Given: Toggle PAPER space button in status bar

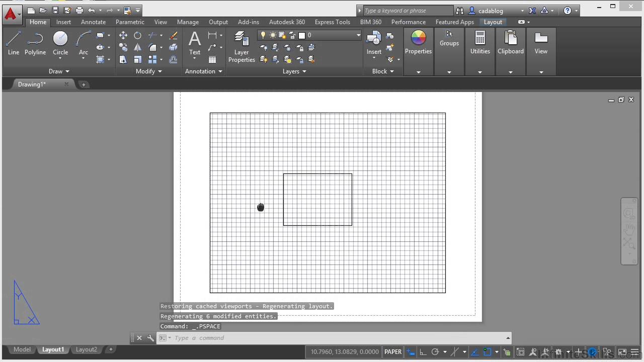Looking at the screenshot, I should (x=393, y=352).
